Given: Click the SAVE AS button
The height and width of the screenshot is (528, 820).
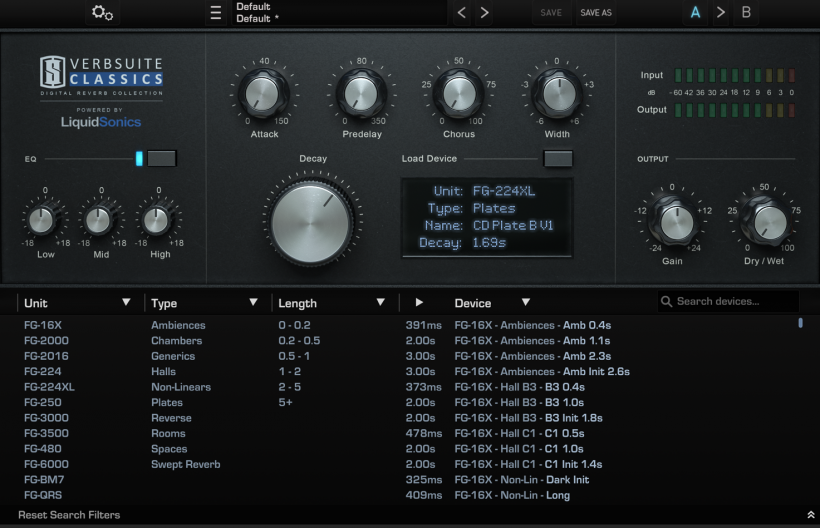Looking at the screenshot, I should tap(596, 13).
